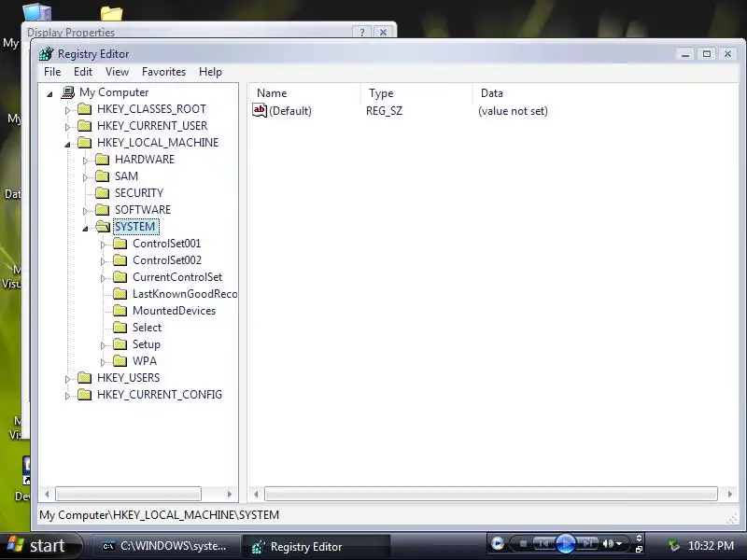Select the MountedDevices key label
This screenshot has height=560, width=747.
[x=174, y=311]
